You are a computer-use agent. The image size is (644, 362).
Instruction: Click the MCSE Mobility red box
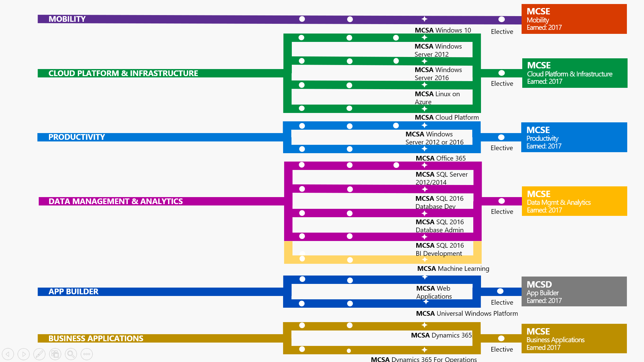coord(574,19)
